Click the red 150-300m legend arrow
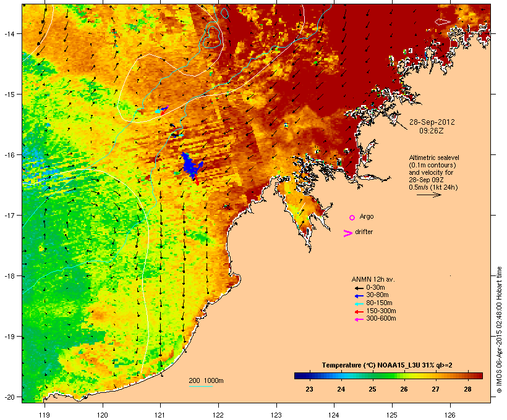 click(x=359, y=312)
